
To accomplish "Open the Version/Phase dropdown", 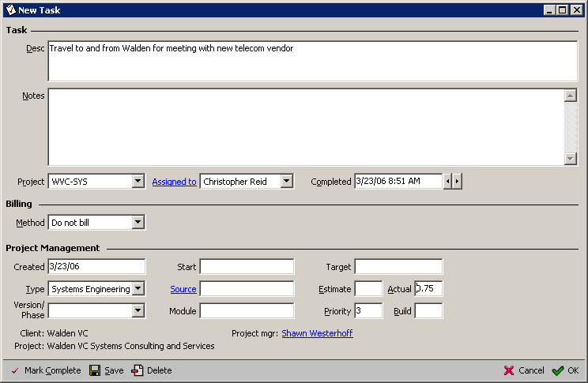I will coord(138,310).
